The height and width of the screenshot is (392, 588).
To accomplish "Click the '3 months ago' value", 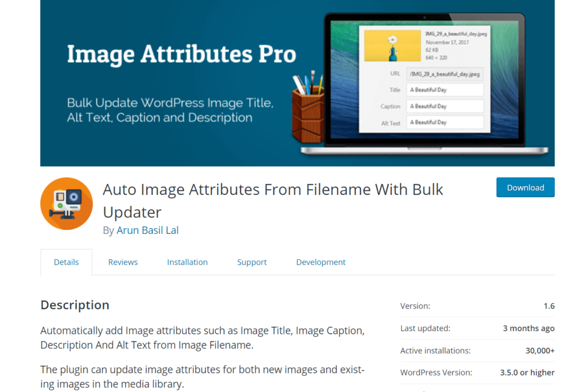I will click(528, 328).
